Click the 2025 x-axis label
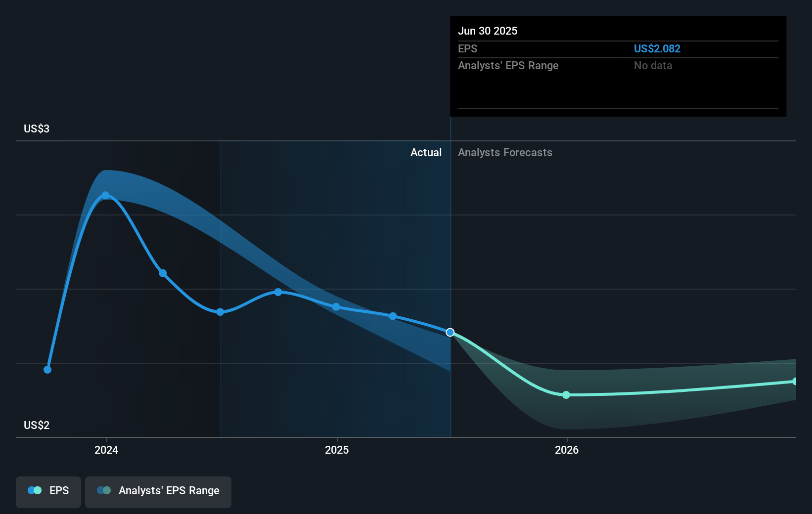 click(x=337, y=450)
